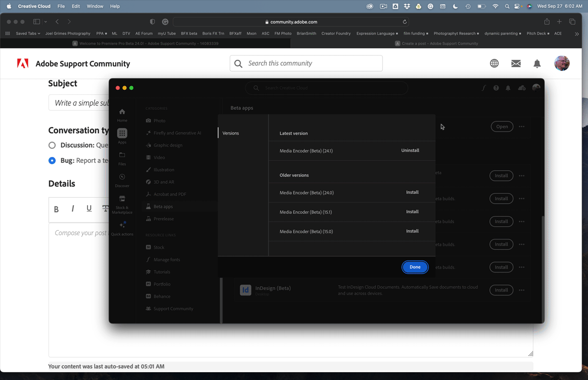Screen dimensions: 588x380
Task: Open the Apps section icon
Action: point(122,134)
